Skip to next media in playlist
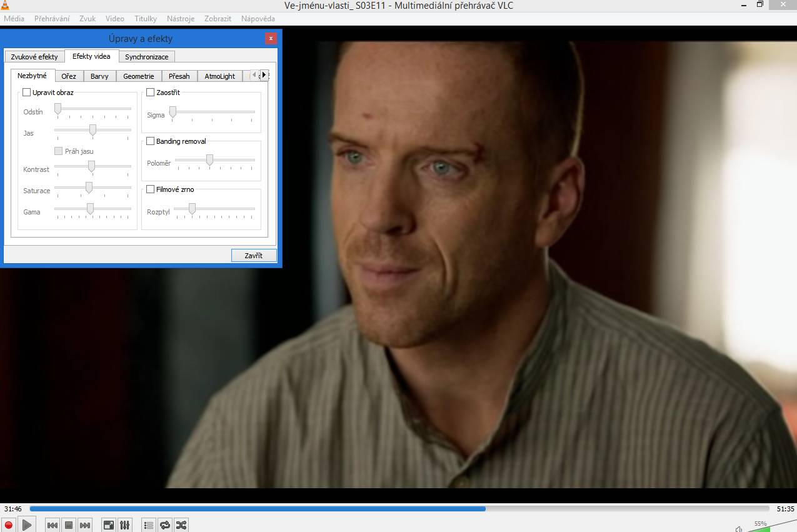This screenshot has width=797, height=532. pyautogui.click(x=86, y=525)
